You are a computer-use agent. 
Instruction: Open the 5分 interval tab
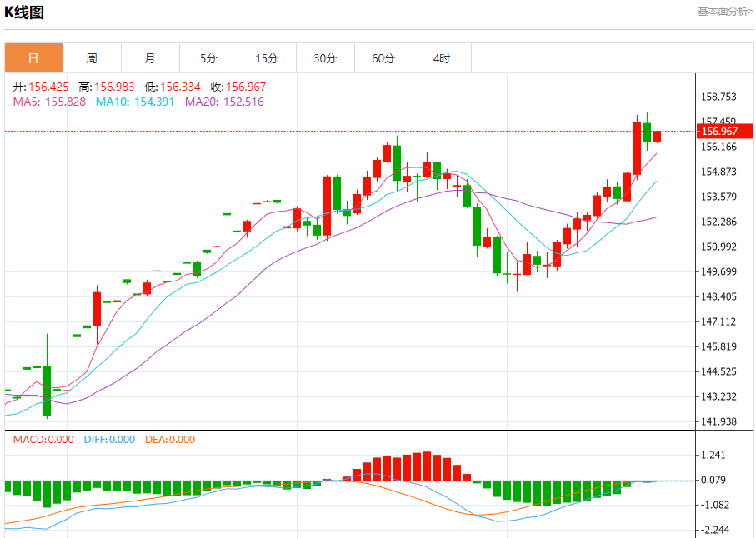pyautogui.click(x=208, y=58)
